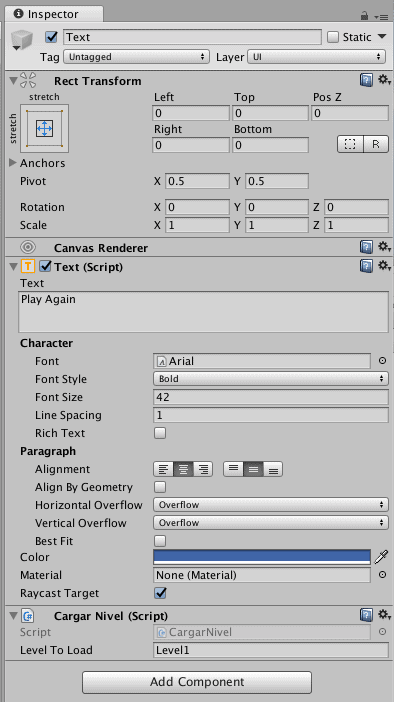Click the CargarNivel script reference field
394x702 pixels.
click(262, 632)
